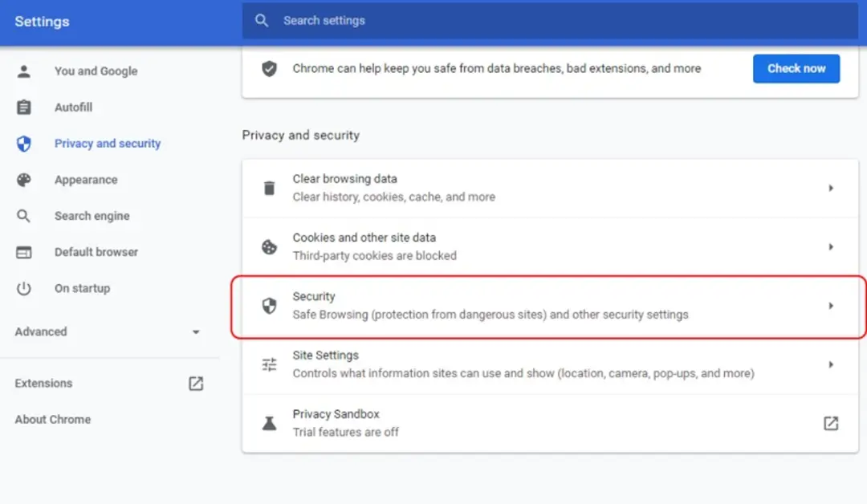Click the sliders icon in Site Settings row

pos(269,364)
